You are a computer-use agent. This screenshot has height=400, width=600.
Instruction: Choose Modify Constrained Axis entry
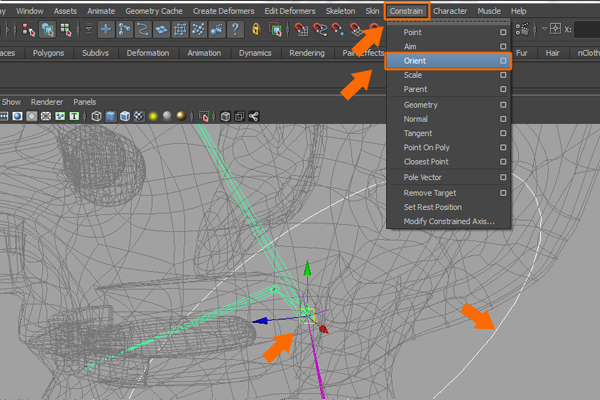click(x=448, y=221)
